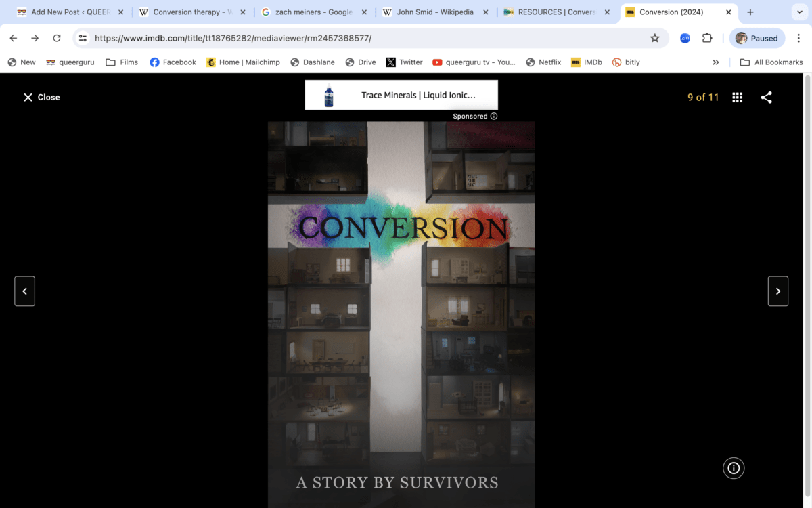This screenshot has height=508, width=812.
Task: Click the 9 of 11 counter
Action: (703, 98)
